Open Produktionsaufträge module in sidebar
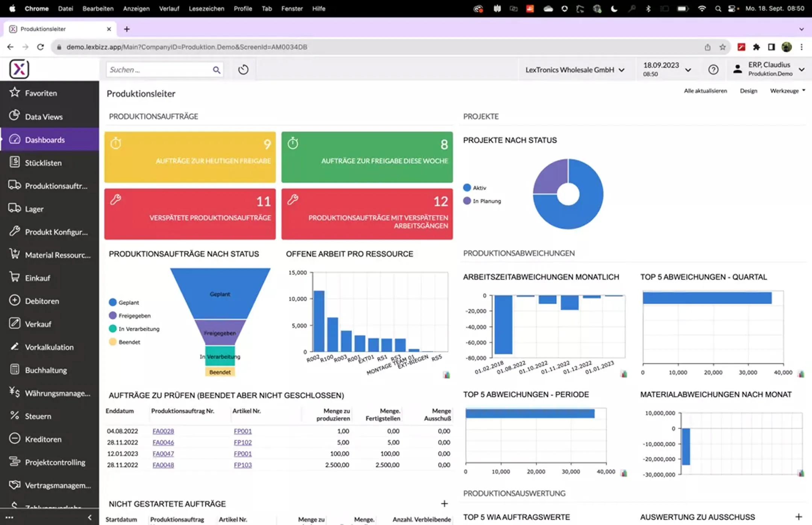 coord(50,185)
